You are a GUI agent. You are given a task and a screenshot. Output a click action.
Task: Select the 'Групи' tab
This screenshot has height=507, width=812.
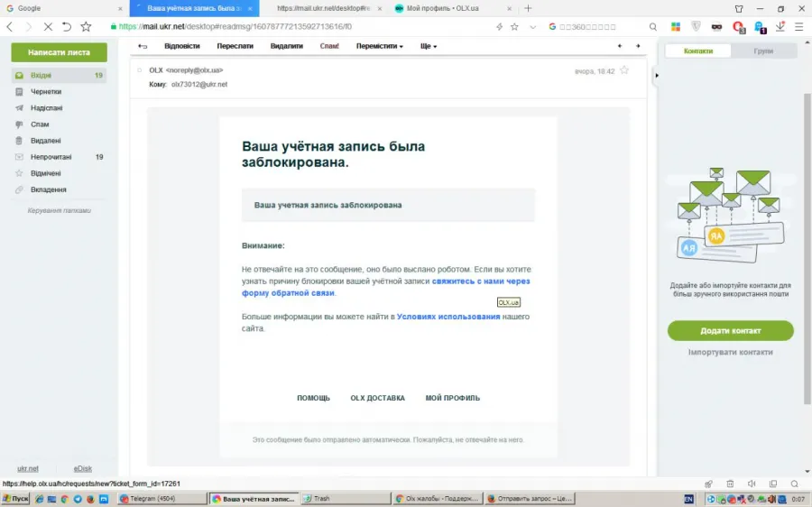763,51
